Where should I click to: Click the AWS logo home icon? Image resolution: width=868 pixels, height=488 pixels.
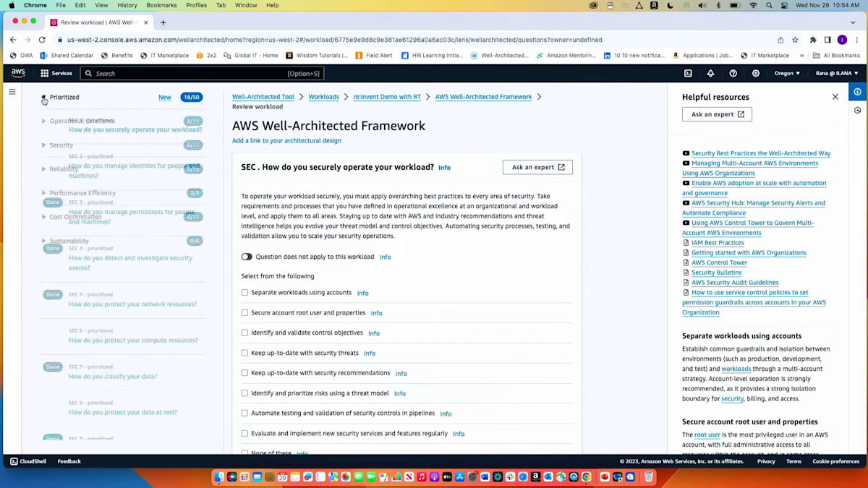coord(18,73)
